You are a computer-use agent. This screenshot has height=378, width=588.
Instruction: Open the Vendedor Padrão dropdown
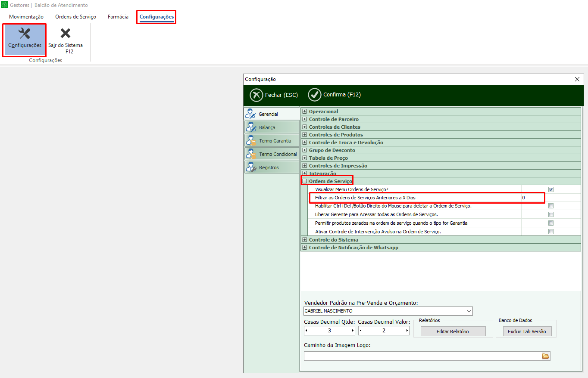pos(469,311)
